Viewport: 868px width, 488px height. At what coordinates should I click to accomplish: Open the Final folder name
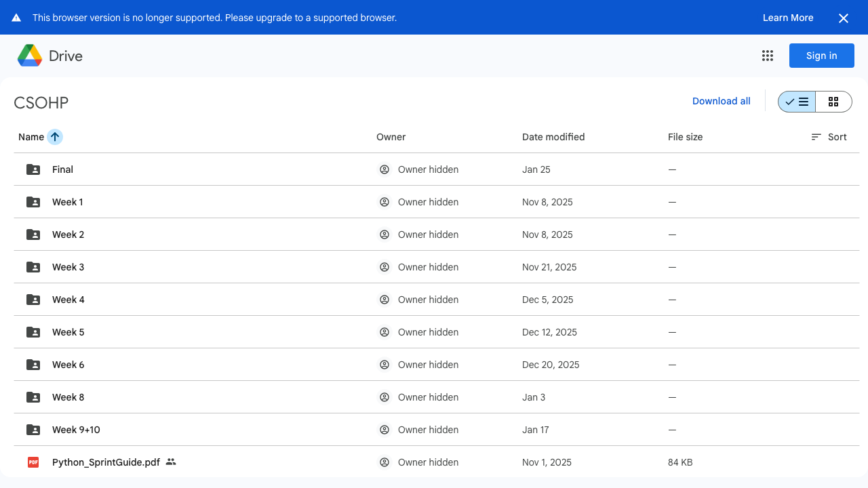tap(62, 169)
